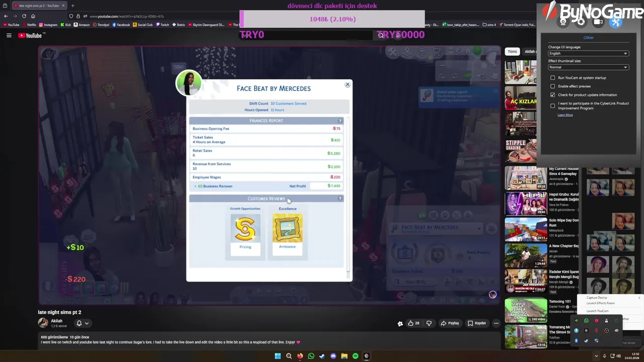Select YouCam video capture settings icon

598,22
